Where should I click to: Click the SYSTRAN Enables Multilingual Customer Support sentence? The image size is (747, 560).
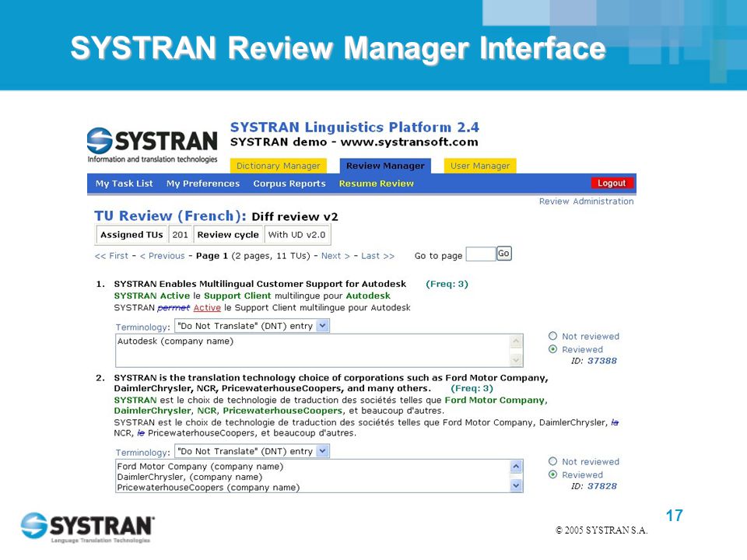(x=260, y=284)
